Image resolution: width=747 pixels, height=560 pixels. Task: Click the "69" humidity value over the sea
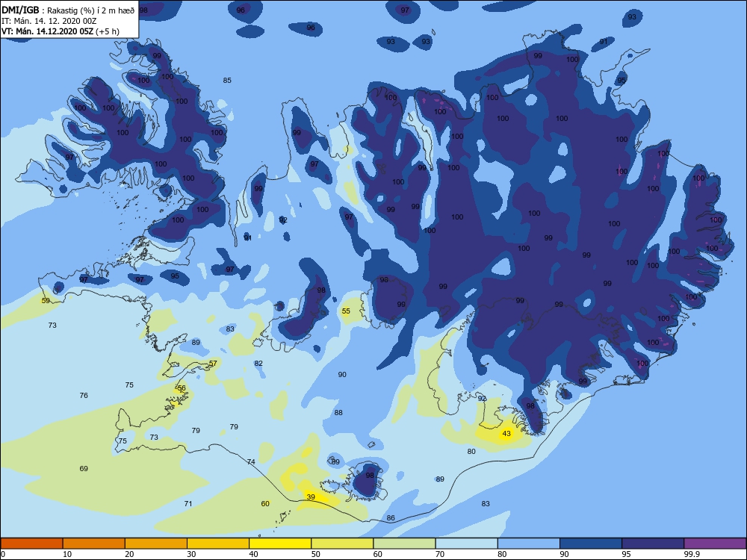[x=84, y=469]
